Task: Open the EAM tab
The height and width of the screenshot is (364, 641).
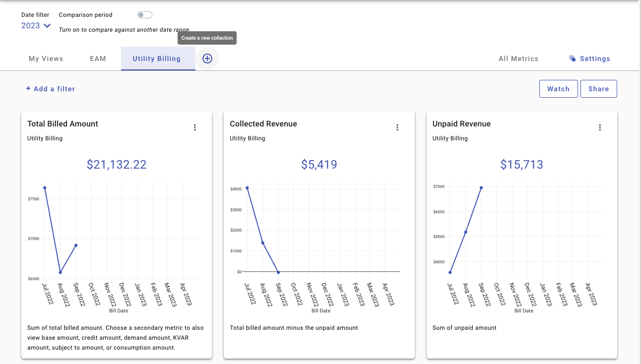Action: click(x=97, y=59)
